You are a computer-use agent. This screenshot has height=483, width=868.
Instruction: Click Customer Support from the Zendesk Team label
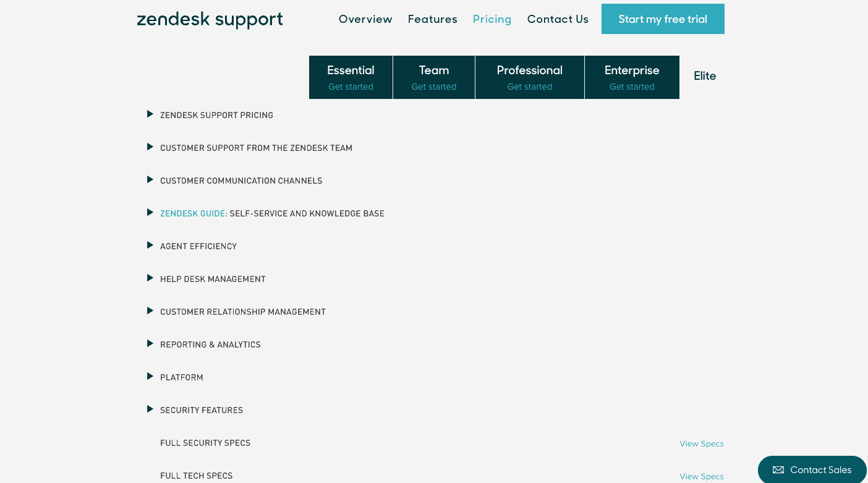[256, 148]
